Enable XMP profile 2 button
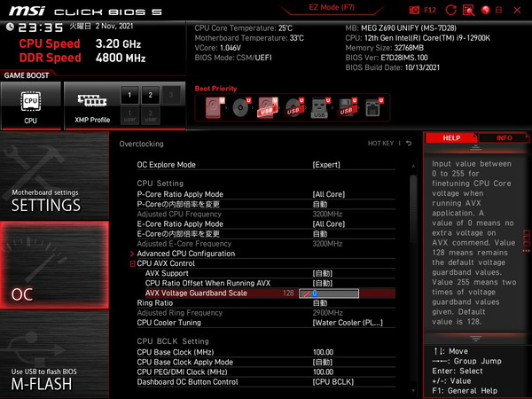This screenshot has height=399, width=532. [151, 95]
